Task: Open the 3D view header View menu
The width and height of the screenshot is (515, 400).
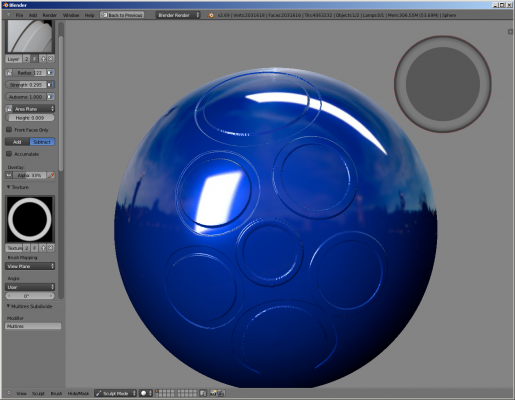Action: pyautogui.click(x=21, y=393)
